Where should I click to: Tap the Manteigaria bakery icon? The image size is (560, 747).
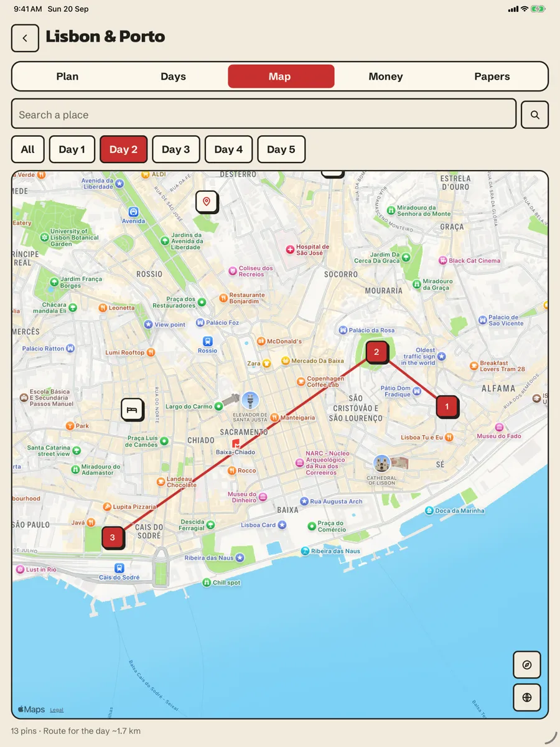[x=274, y=418]
